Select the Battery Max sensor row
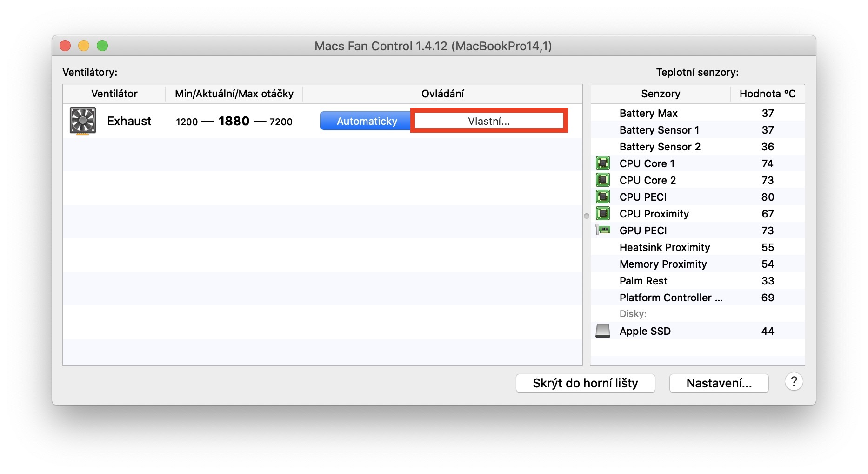Viewport: 868px width, 474px height. (x=697, y=113)
